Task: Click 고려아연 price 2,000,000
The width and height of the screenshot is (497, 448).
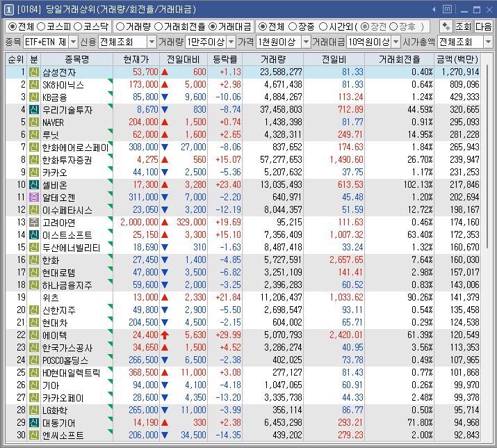Action: pos(139,222)
